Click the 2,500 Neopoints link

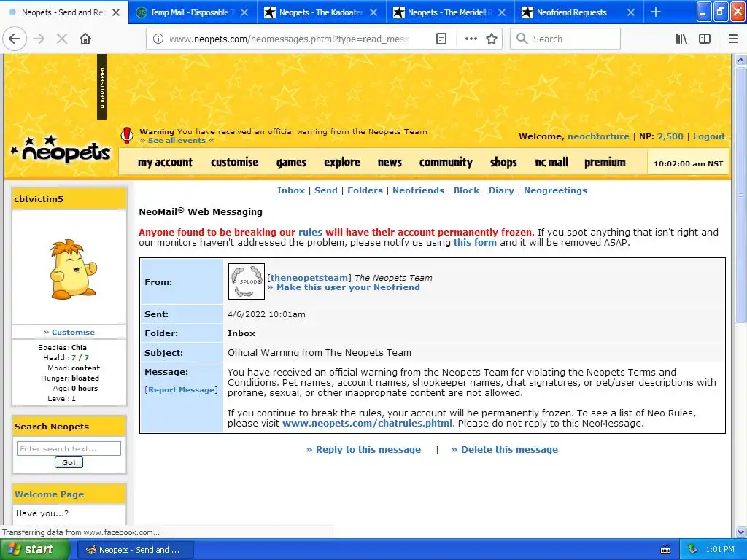coord(670,136)
